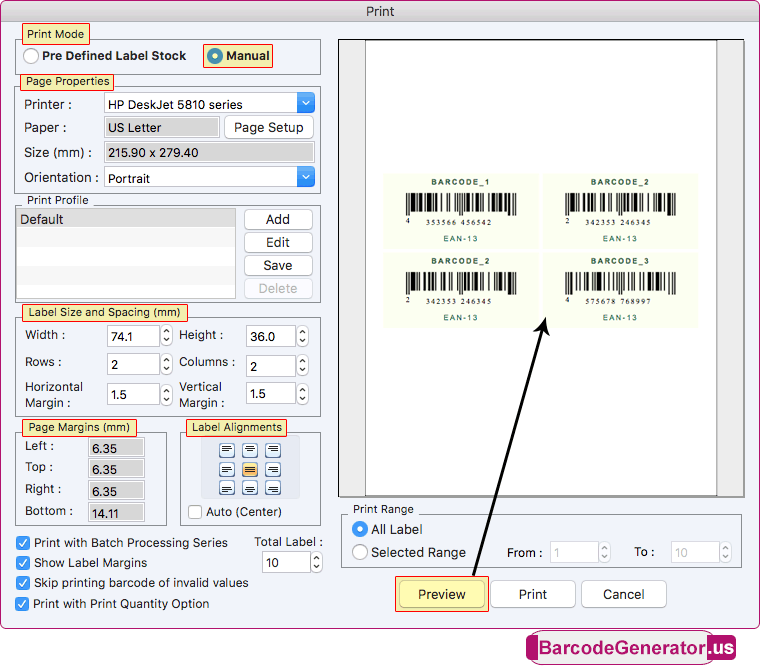Viewport: 760px width, 666px height.
Task: Toggle Print with Batch Processing Series
Action: pyautogui.click(x=22, y=542)
